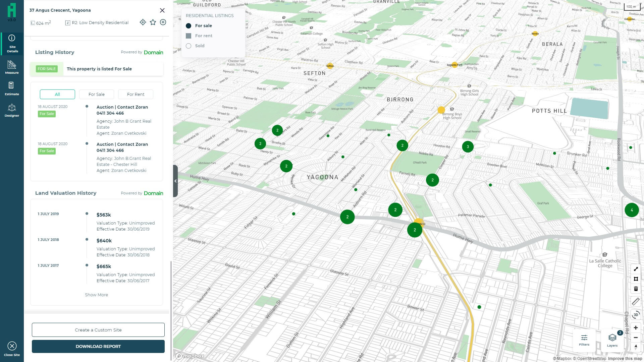Zoom out on the map
The width and height of the screenshot is (644, 362).
point(636,338)
